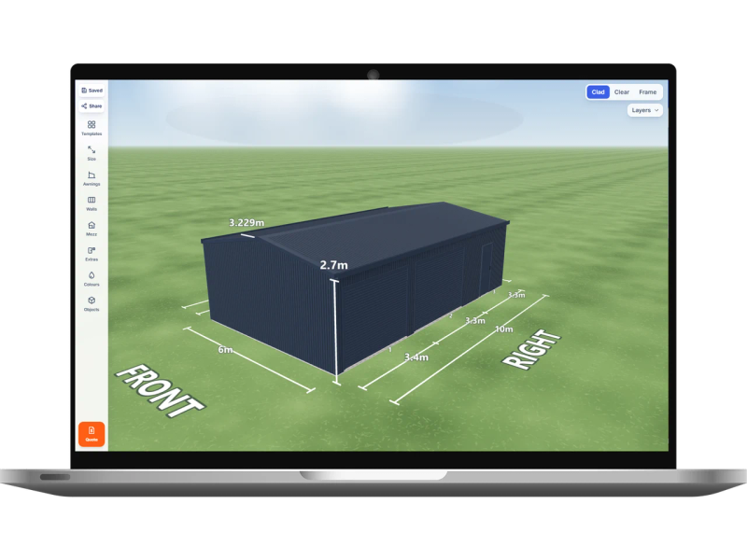
Task: Open the Extras panel
Action: coord(92,254)
